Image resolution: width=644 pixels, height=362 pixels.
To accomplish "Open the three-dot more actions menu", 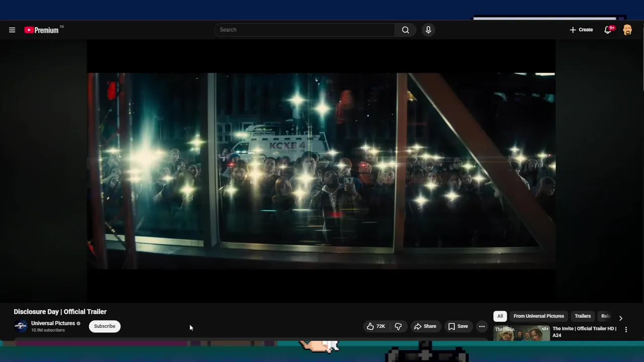I will coord(481,326).
